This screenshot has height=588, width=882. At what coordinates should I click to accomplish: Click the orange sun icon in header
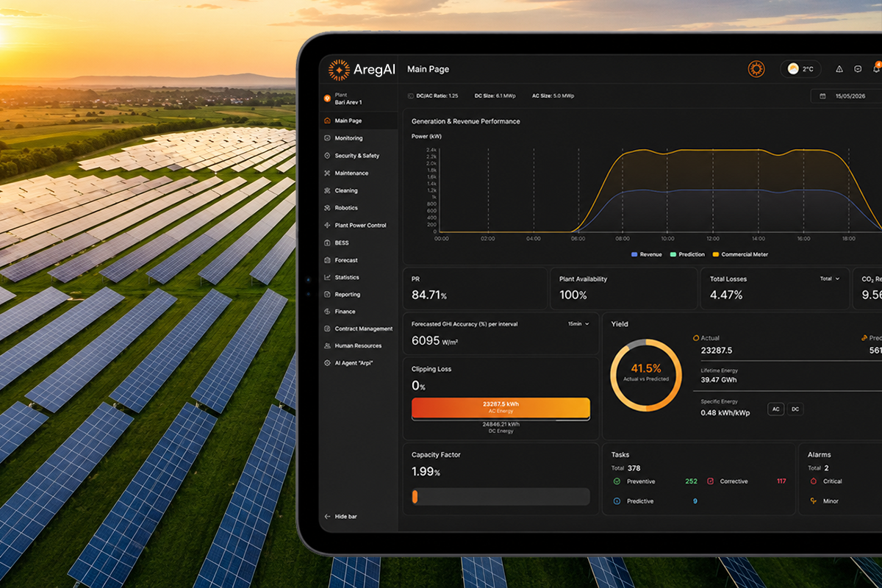tap(756, 69)
